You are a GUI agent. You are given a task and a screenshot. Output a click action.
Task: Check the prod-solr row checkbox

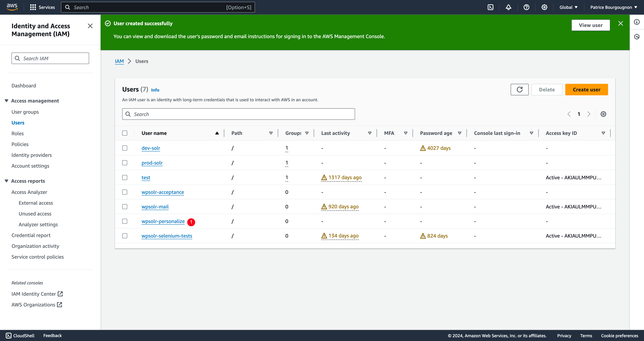(125, 163)
